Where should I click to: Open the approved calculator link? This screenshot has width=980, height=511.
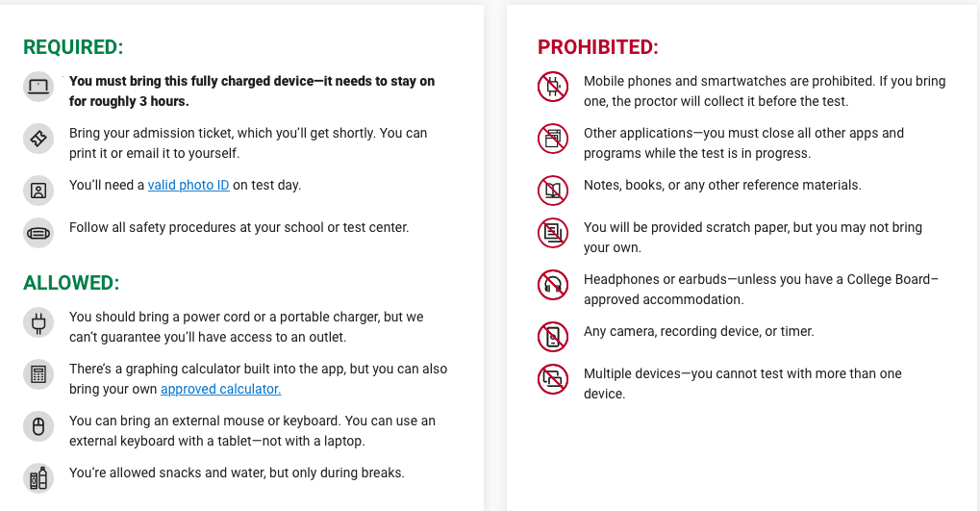220,389
